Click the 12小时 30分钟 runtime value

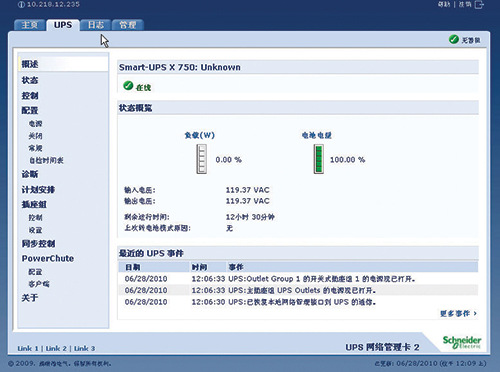pyautogui.click(x=250, y=217)
